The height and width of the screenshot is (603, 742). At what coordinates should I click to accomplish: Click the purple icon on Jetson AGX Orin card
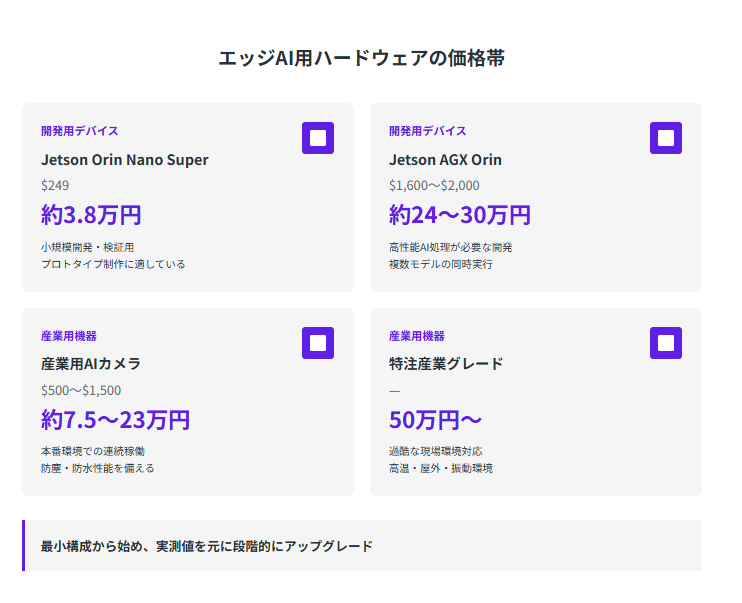[666, 138]
